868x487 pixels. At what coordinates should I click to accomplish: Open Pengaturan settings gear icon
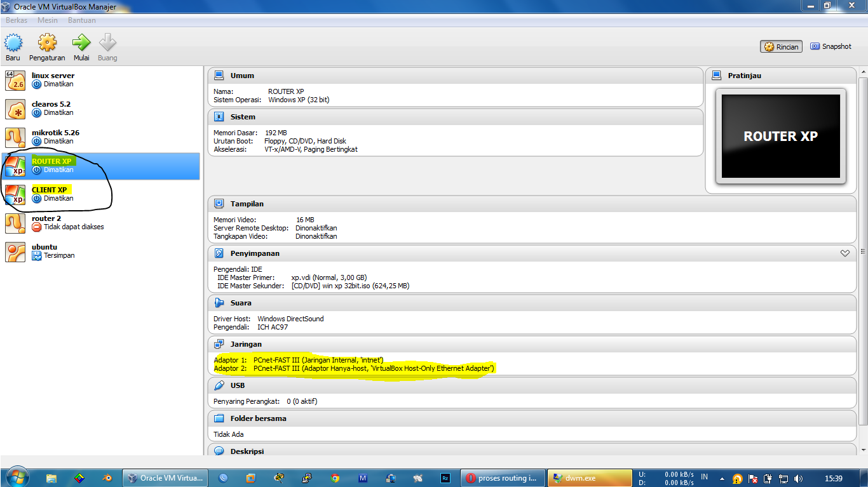pyautogui.click(x=47, y=43)
